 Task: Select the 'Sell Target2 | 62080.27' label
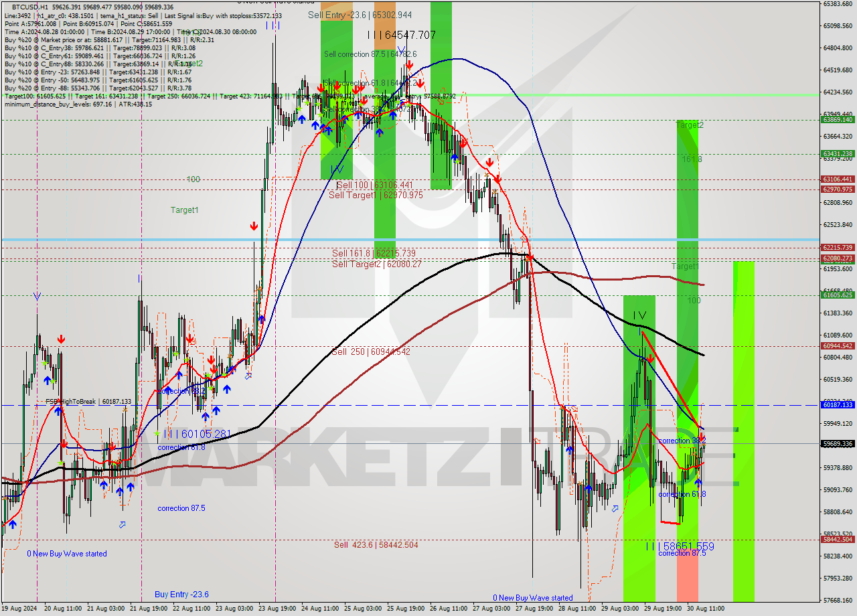pyautogui.click(x=376, y=264)
